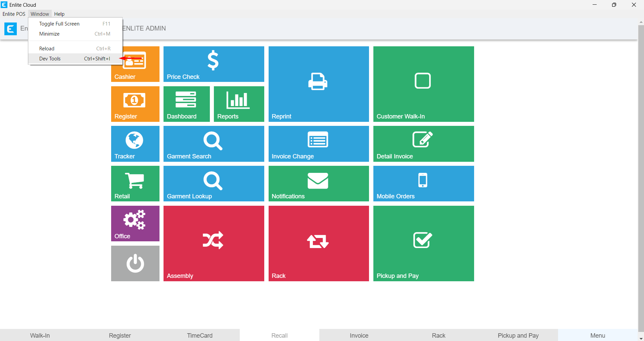644x341 pixels.
Task: Launch the Tracker globe tile
Action: [x=135, y=143]
